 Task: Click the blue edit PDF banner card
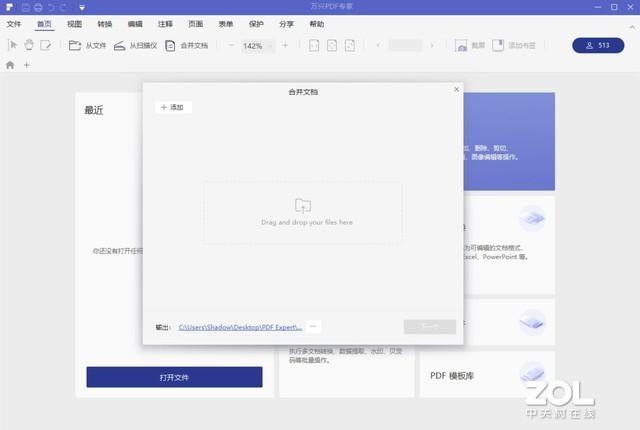click(x=509, y=141)
